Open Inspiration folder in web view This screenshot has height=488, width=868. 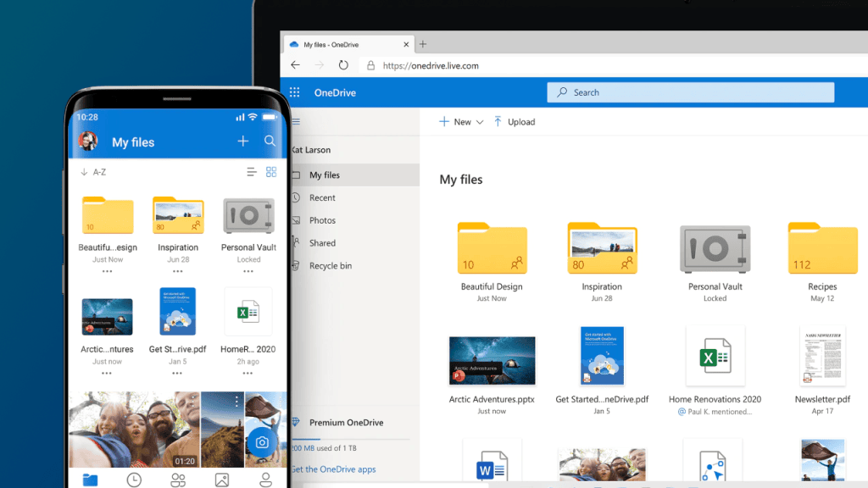tap(602, 248)
